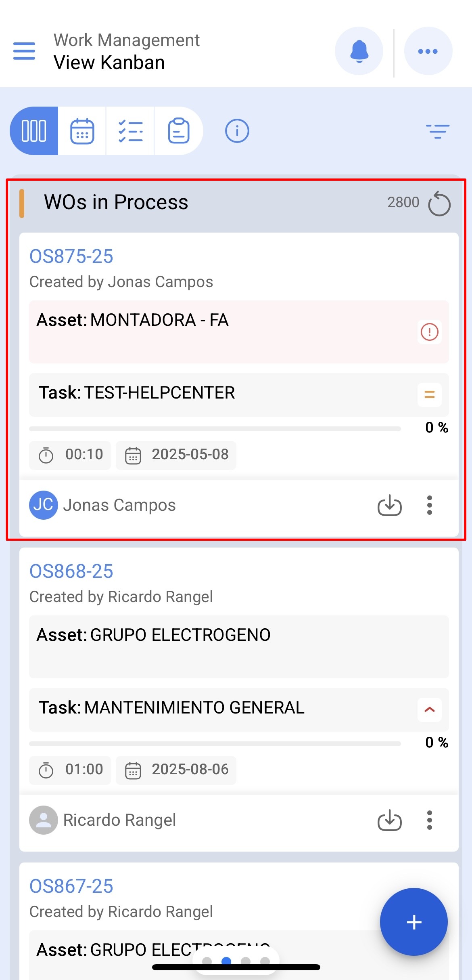Click medium priority icon on TEST-HELPCENTER task
Viewport: 472px width, 980px height.
[x=430, y=395]
